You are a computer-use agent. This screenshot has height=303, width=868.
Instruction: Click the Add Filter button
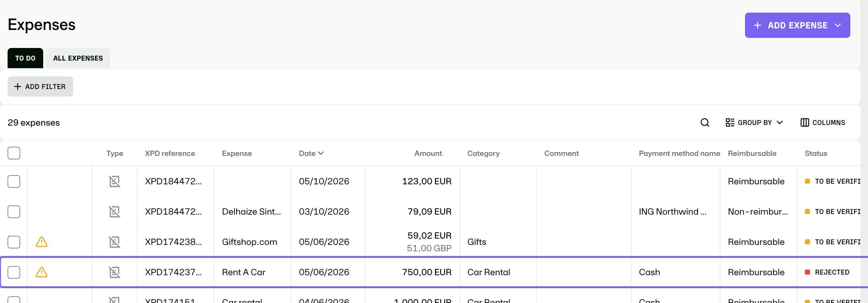coord(40,86)
